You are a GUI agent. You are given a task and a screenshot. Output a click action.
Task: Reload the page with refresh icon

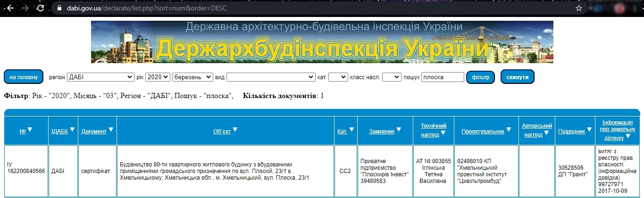[x=41, y=8]
